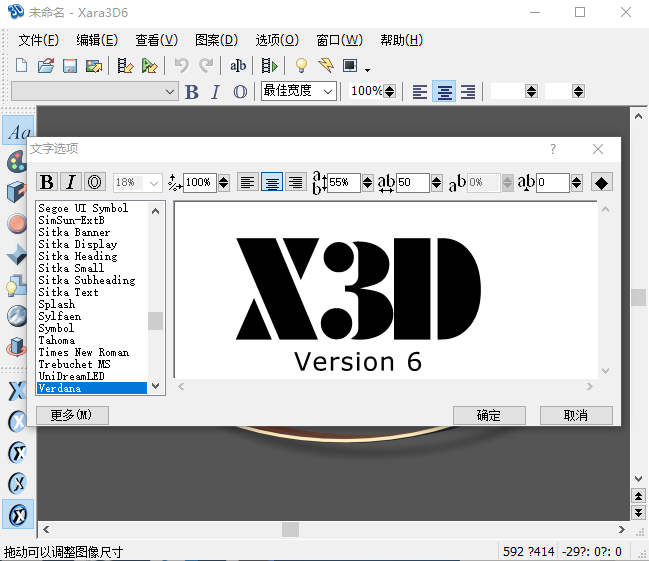Screen dimensions: 649x561
Task: Click the light bulb icon in toolbar
Action: pos(301,65)
